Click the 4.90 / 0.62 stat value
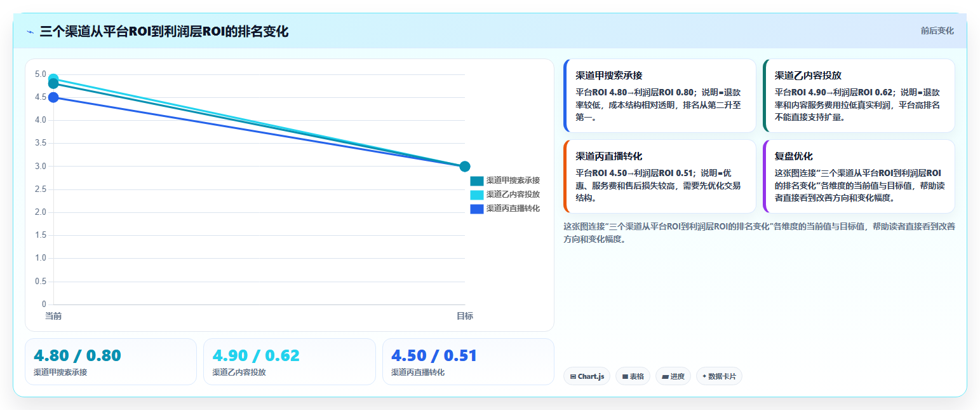 point(256,355)
